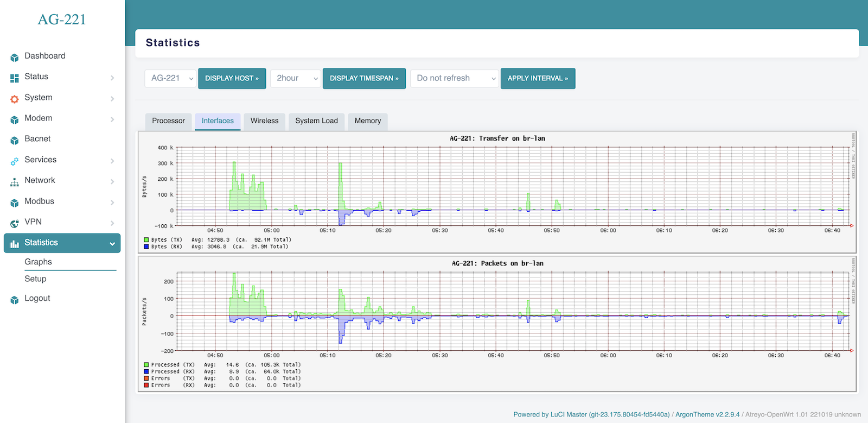Click the green Bytes (TX) legend swatch

pyautogui.click(x=146, y=239)
